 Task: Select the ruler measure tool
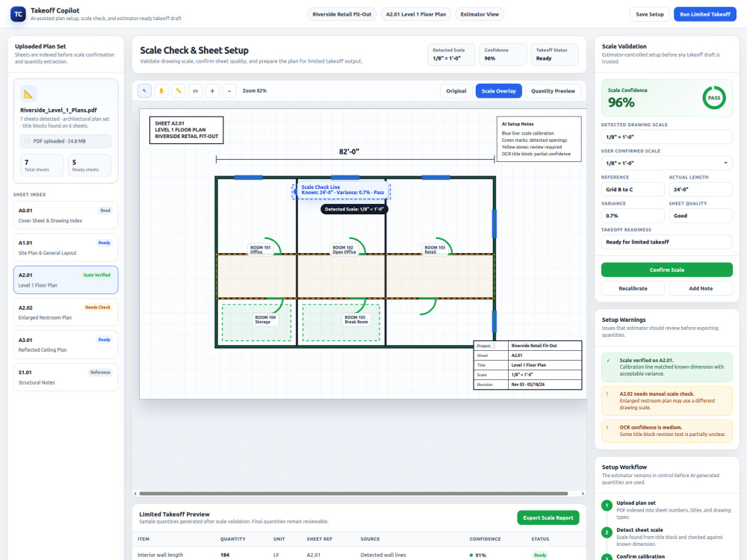179,90
